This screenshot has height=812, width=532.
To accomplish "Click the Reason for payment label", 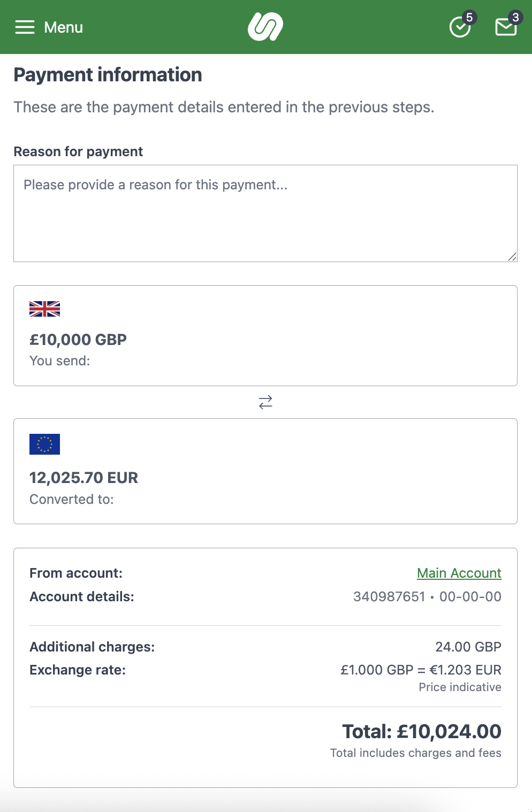I will tap(78, 152).
